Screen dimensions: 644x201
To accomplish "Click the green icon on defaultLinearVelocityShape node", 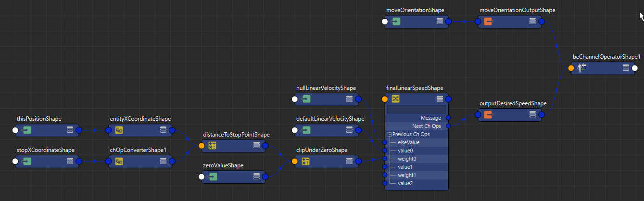I will pyautogui.click(x=306, y=130).
